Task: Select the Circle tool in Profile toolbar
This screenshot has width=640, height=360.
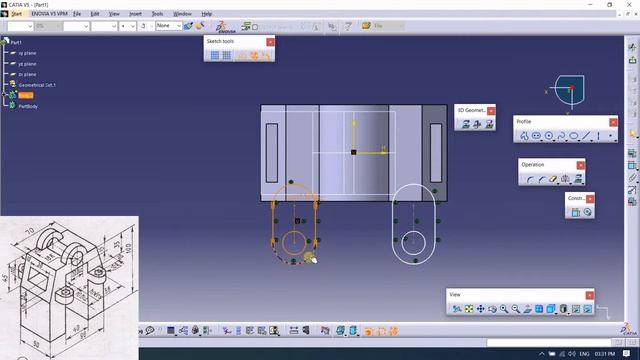Action: (x=549, y=136)
